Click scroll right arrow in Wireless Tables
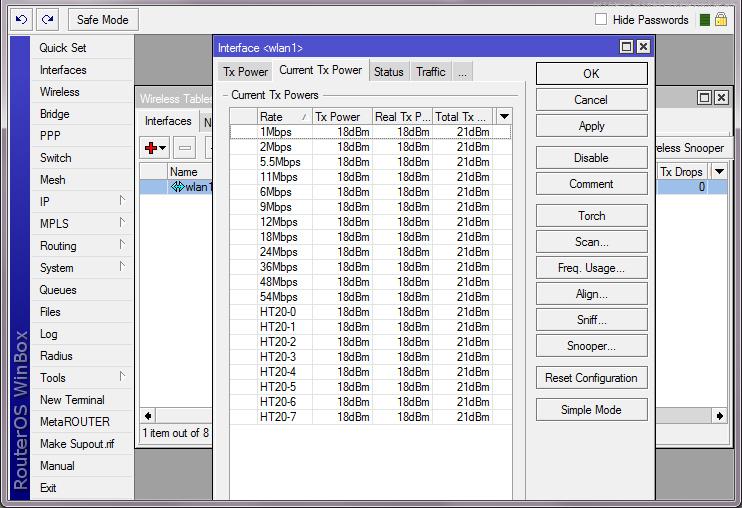742x508 pixels. pos(720,416)
